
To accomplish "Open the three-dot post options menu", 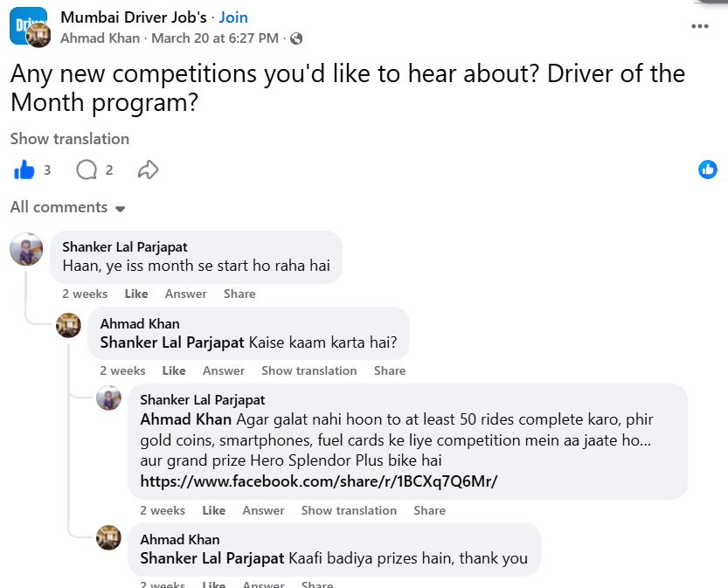I will point(700,26).
